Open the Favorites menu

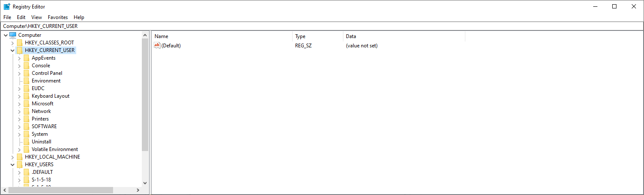[x=58, y=17]
